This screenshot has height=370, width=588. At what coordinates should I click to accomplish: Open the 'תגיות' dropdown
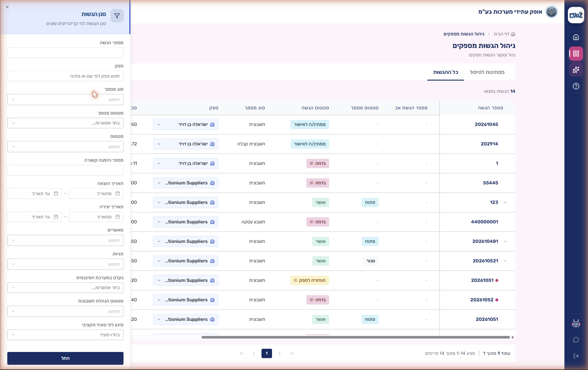tap(65, 264)
